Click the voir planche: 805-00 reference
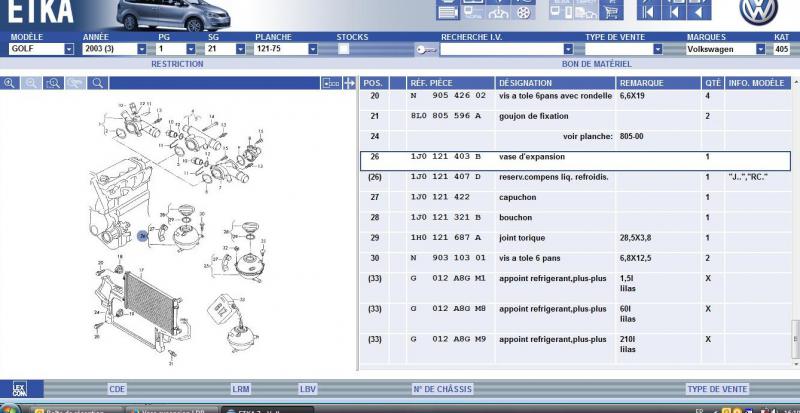Image resolution: width=800 pixels, height=413 pixels. pos(603,137)
